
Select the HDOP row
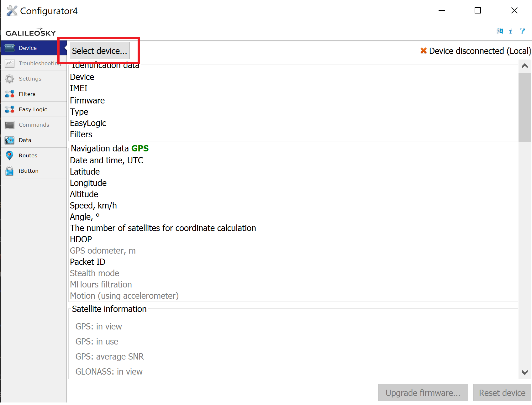click(81, 239)
